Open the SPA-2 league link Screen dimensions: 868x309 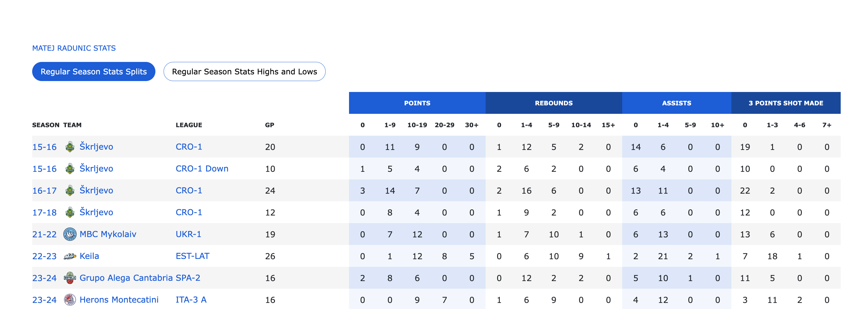tap(188, 278)
